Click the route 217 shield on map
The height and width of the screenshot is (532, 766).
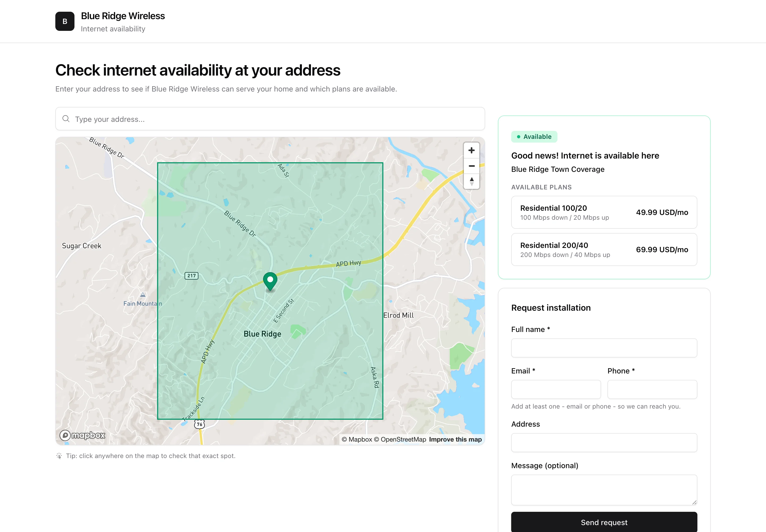[191, 276]
